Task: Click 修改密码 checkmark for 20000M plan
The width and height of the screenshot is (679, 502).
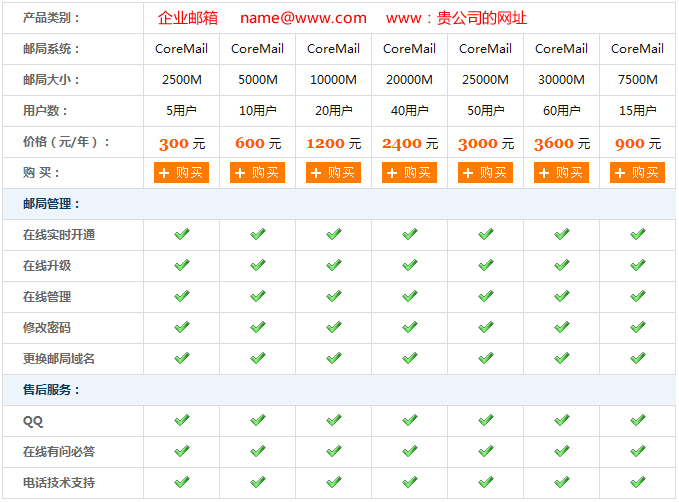Action: [410, 327]
